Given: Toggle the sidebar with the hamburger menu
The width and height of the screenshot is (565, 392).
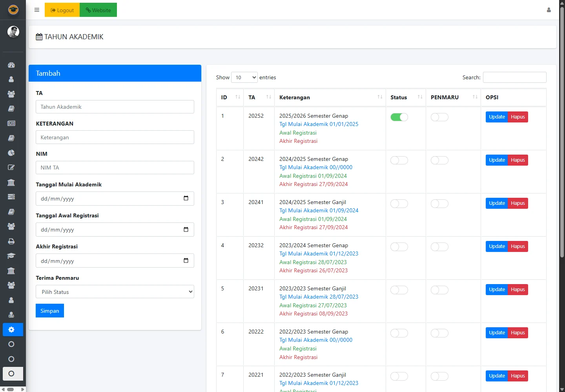Looking at the screenshot, I should click(x=37, y=10).
